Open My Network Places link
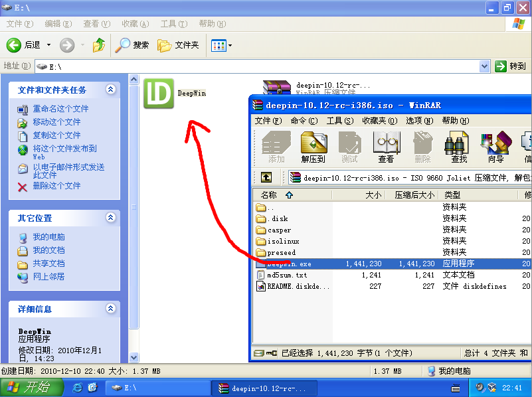The height and width of the screenshot is (397, 532). [48, 277]
